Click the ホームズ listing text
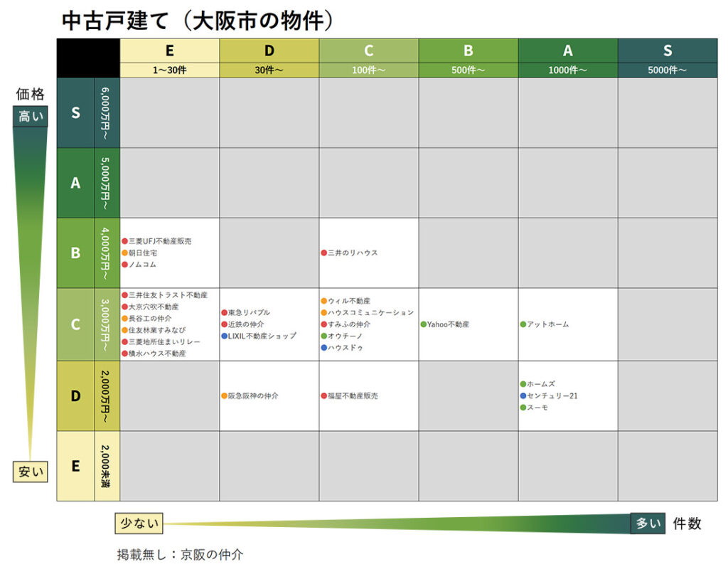The height and width of the screenshot is (584, 728). point(541,383)
